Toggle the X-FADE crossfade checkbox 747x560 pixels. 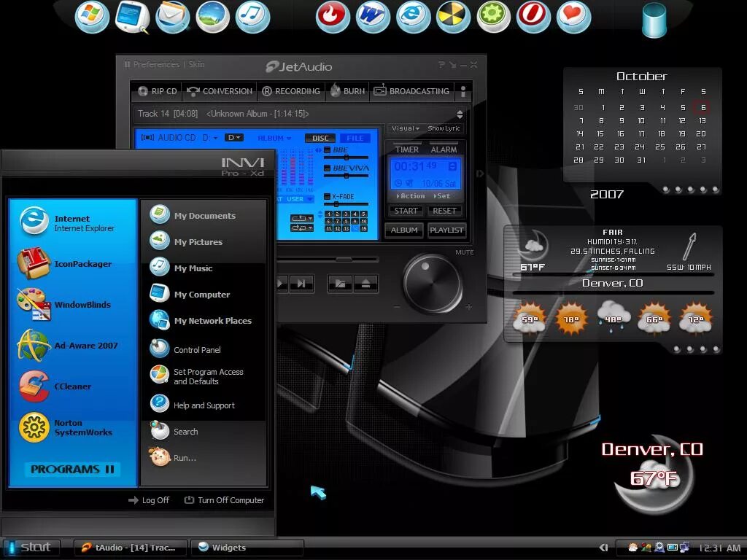[328, 196]
